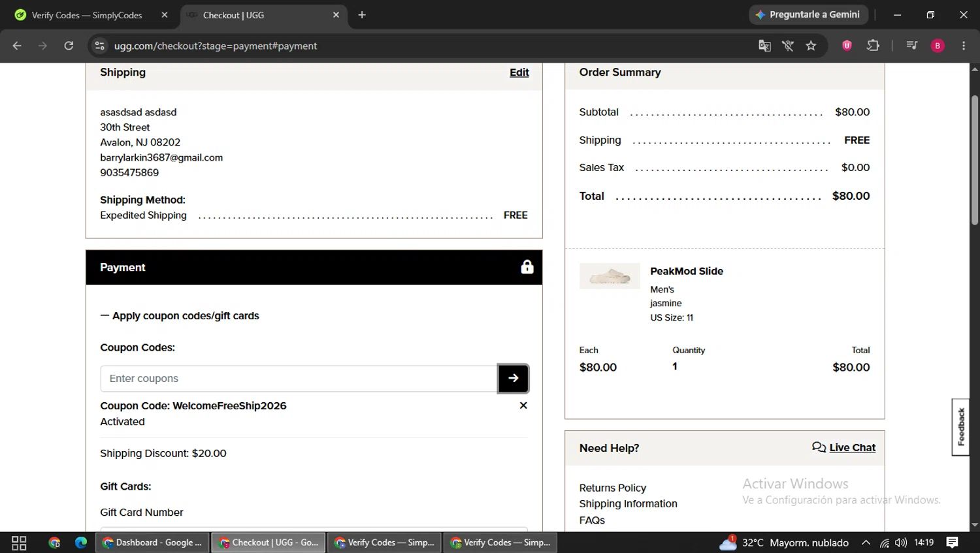Select the Shipping Discount: $20.00 text
The image size is (980, 553).
163,453
